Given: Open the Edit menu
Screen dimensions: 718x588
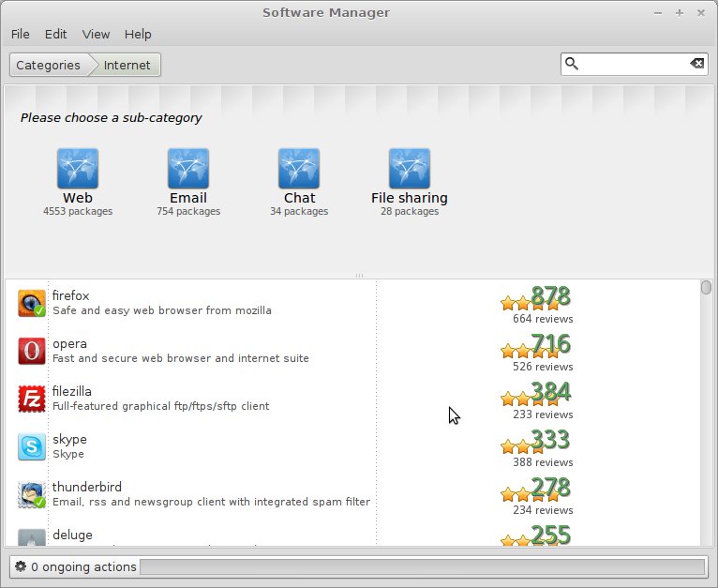Looking at the screenshot, I should pyautogui.click(x=56, y=34).
